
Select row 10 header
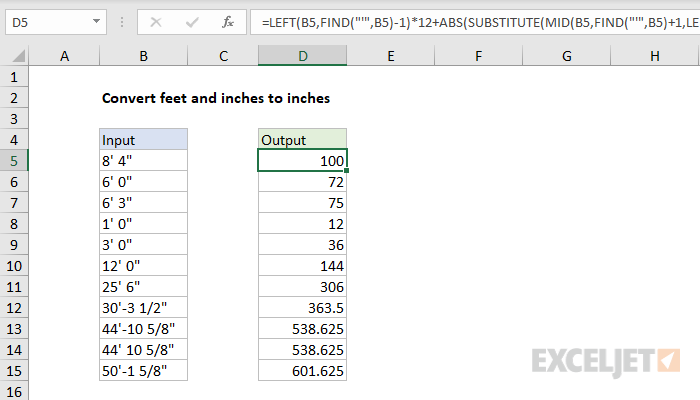click(x=14, y=266)
